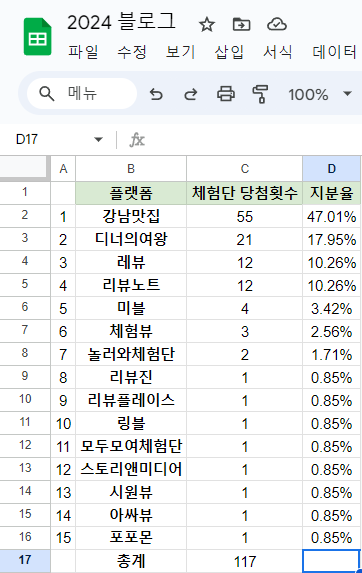This screenshot has height=573, width=362.
Task: Select the 체험뷰 cell
Action: [131, 331]
